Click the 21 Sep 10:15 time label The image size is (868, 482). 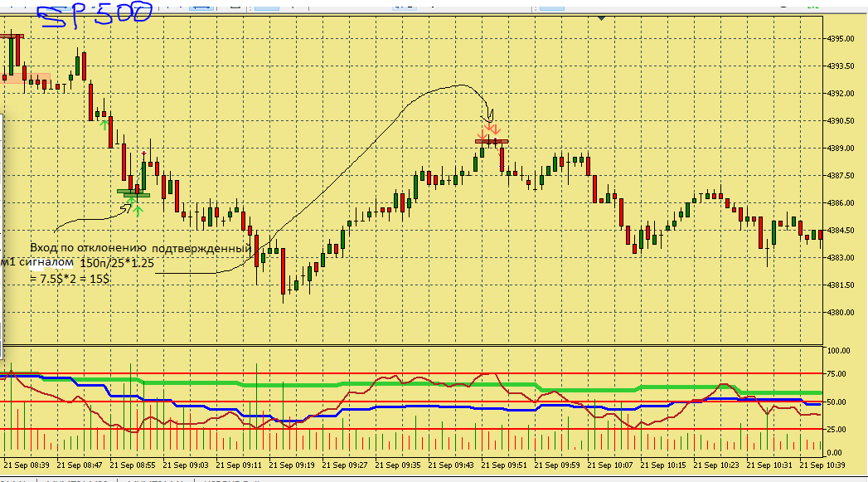click(x=663, y=465)
